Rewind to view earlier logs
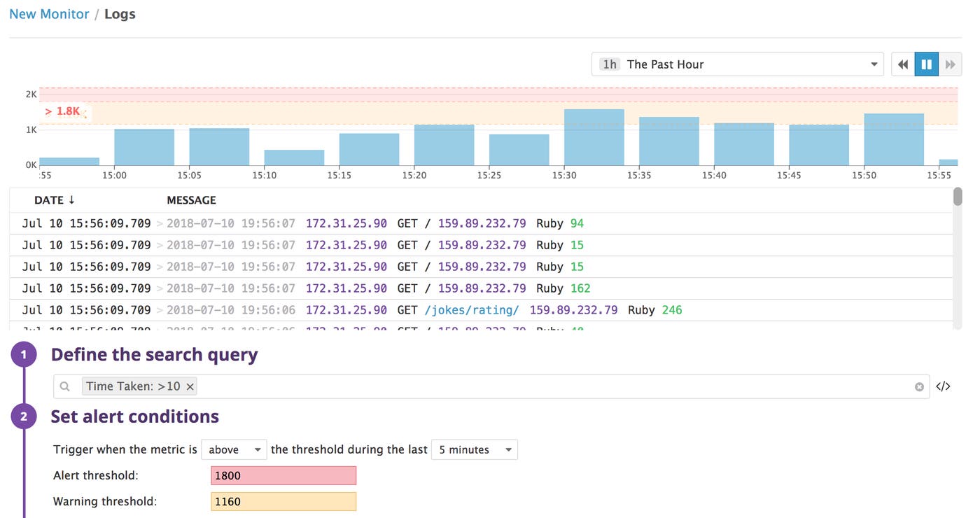The height and width of the screenshot is (518, 980). pos(902,64)
